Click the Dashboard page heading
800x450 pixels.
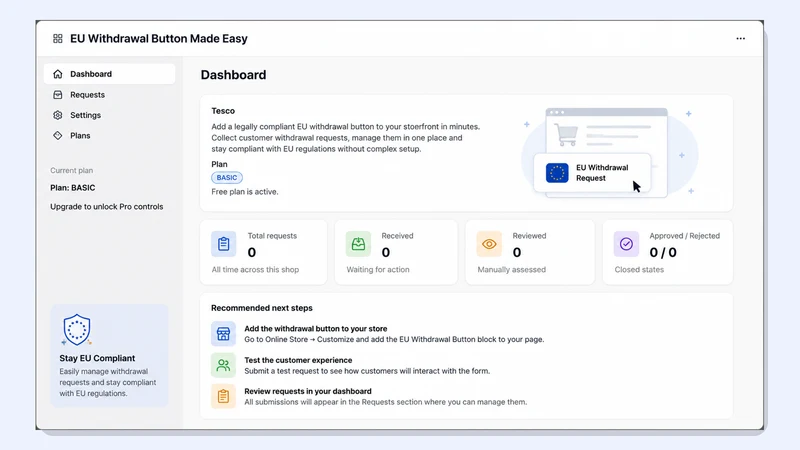pos(233,75)
